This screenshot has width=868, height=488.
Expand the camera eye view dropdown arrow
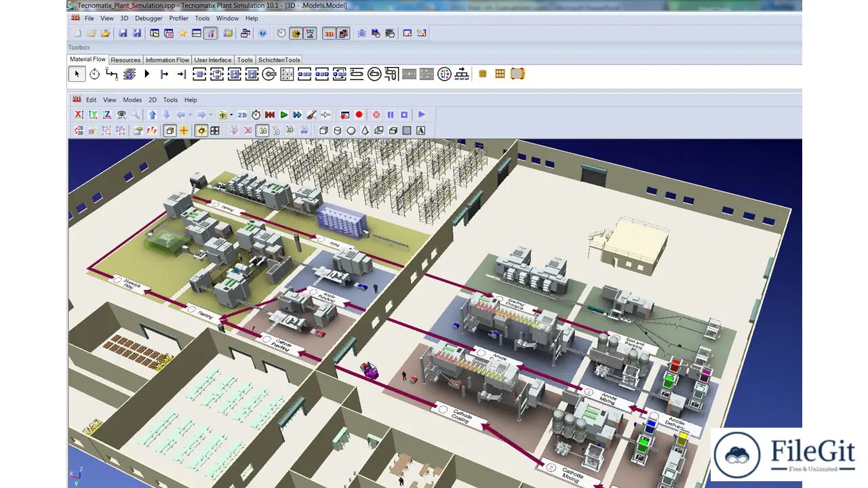(x=231, y=115)
